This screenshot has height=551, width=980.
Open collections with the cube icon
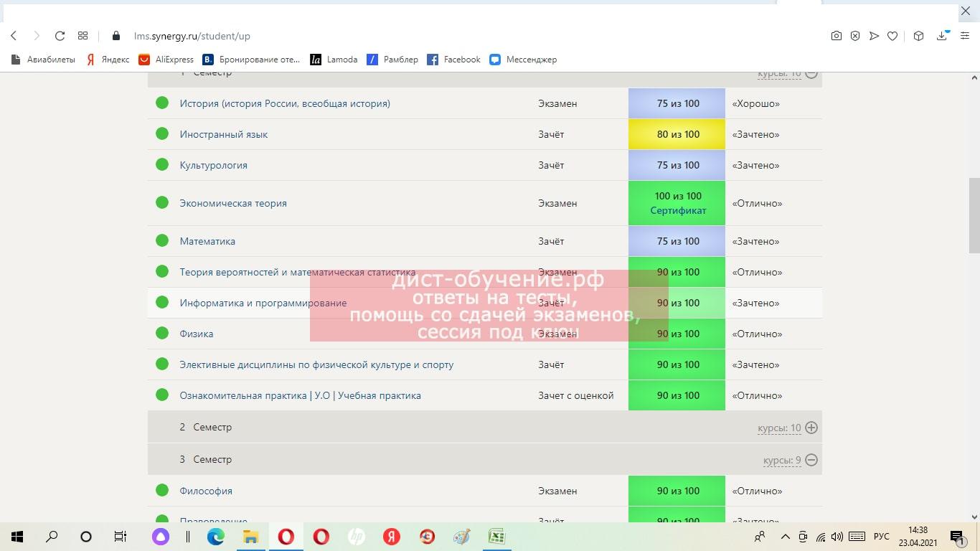coord(918,36)
